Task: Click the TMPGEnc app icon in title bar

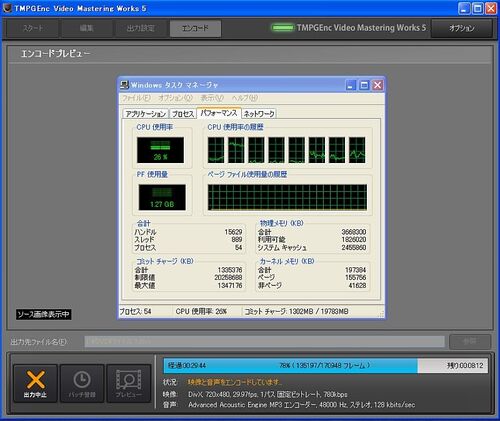Action: pyautogui.click(x=7, y=8)
